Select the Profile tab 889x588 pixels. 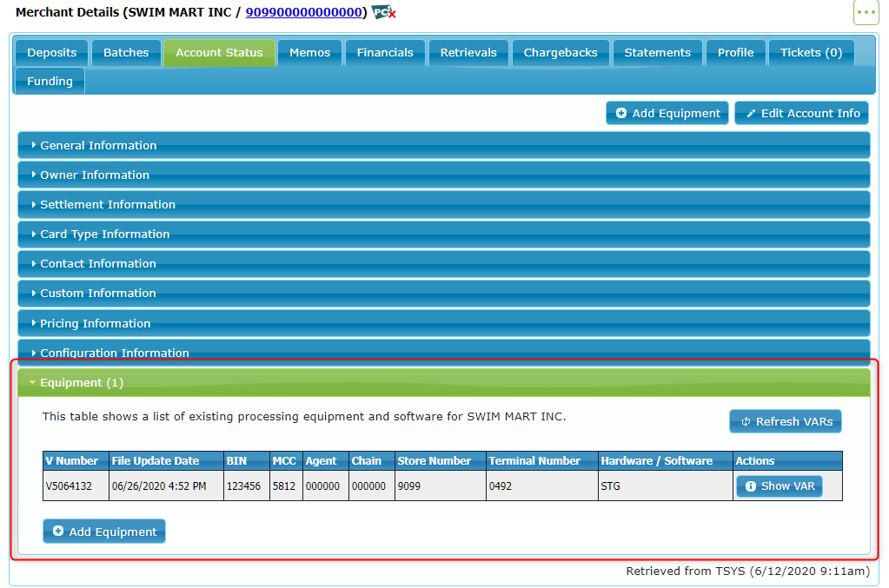click(x=736, y=53)
